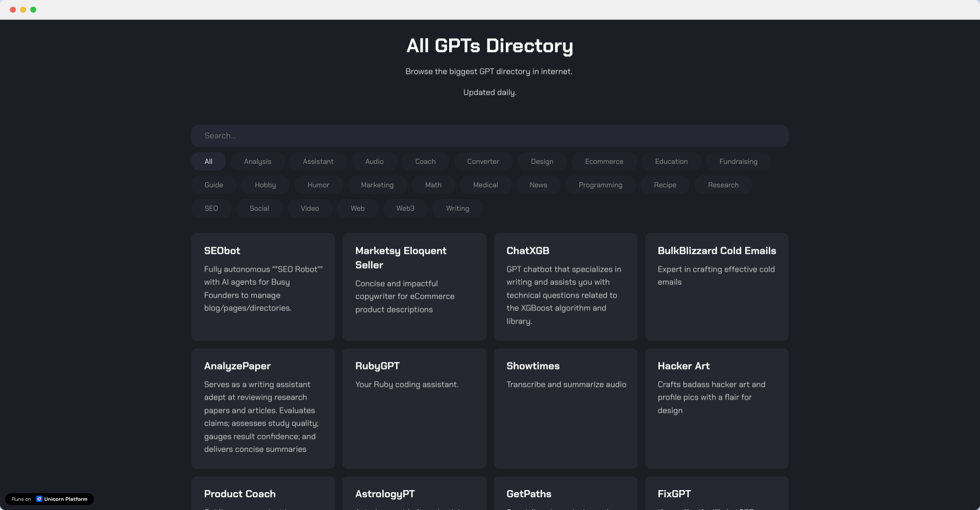Open the GetPaths card
This screenshot has width=980, height=510.
point(566,493)
